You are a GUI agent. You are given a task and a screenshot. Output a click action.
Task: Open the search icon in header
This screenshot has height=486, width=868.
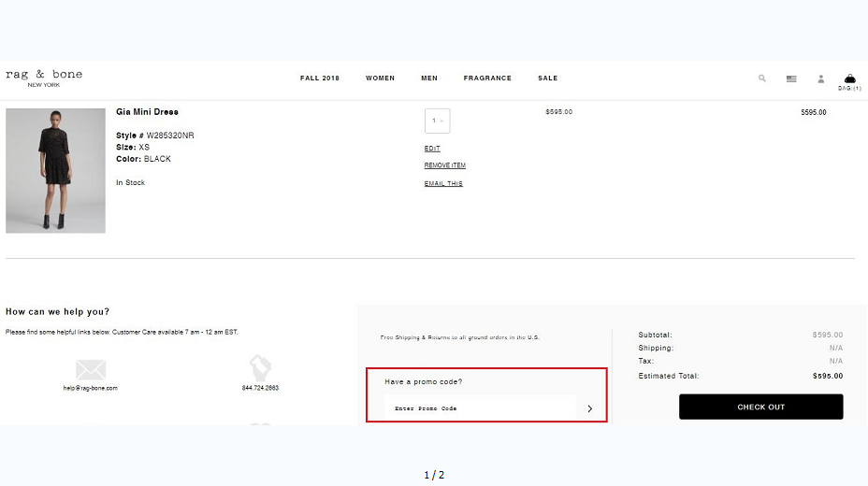[762, 79]
